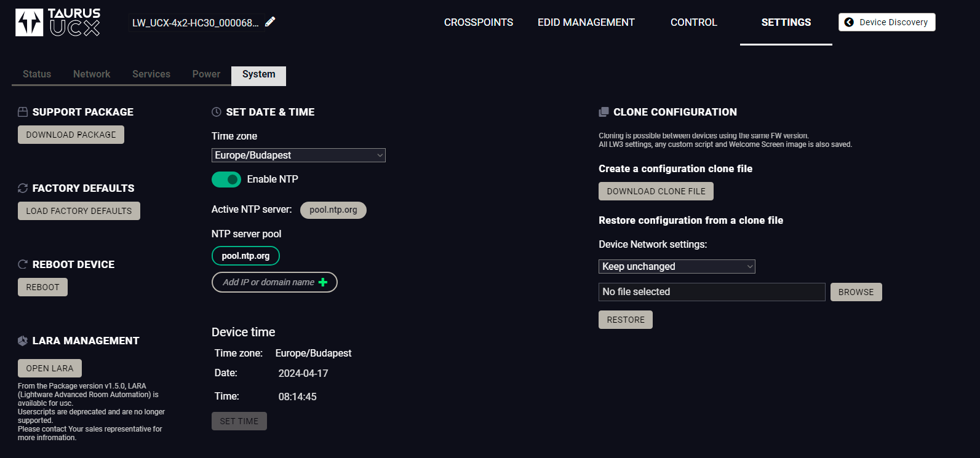
Task: Click DOWNLOAD CLONE FILE button
Action: pos(656,191)
